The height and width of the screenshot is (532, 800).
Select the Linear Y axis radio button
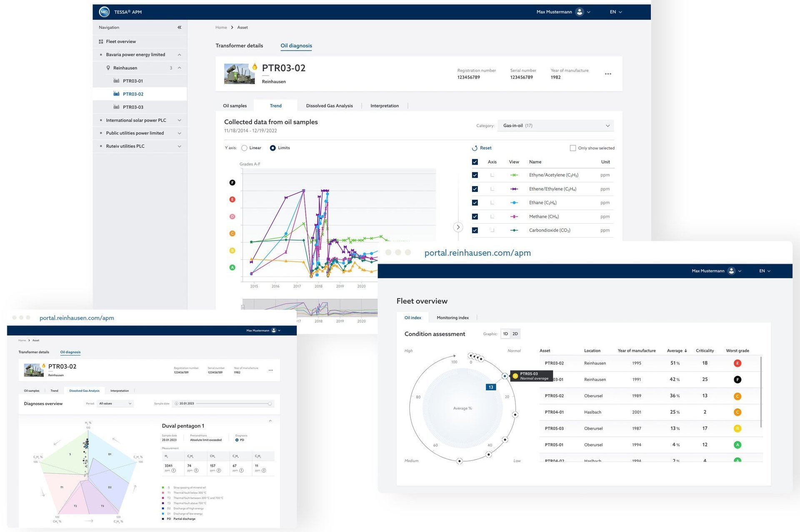pos(245,148)
